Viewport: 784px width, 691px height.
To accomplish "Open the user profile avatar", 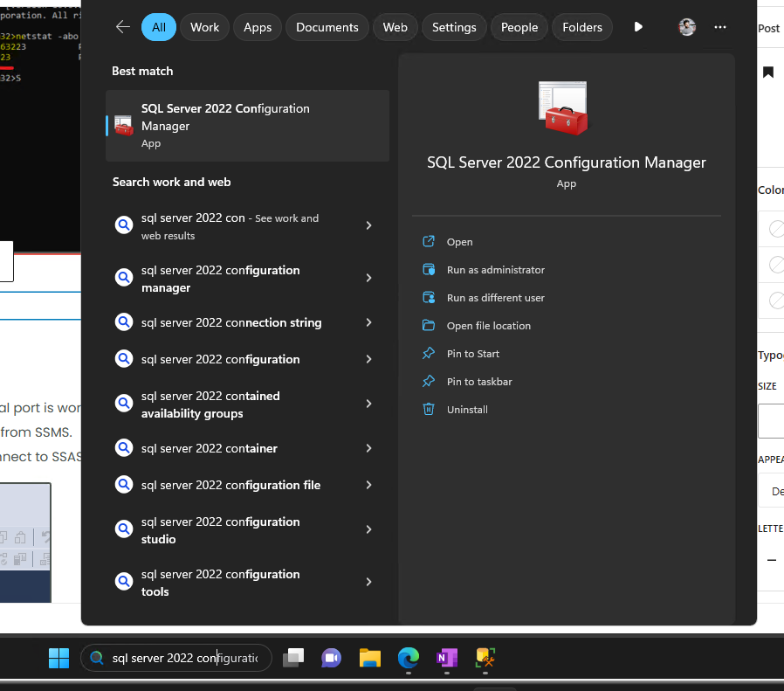I will (687, 27).
